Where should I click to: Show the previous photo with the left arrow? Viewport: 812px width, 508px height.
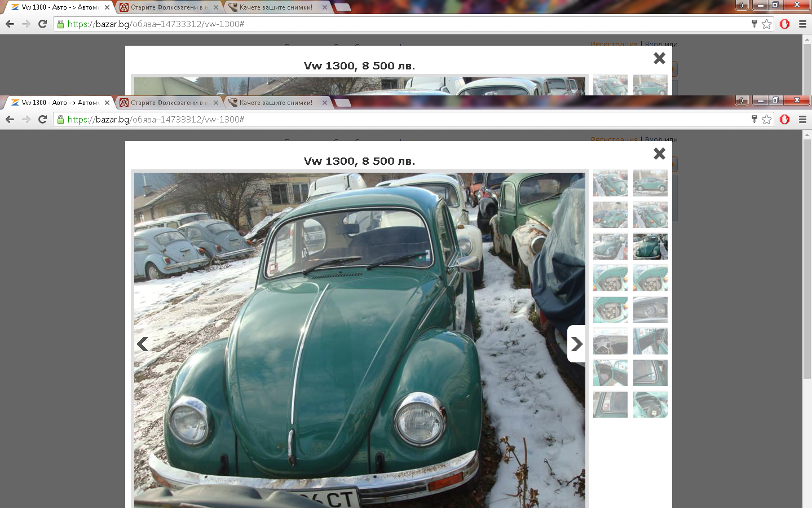coord(143,344)
